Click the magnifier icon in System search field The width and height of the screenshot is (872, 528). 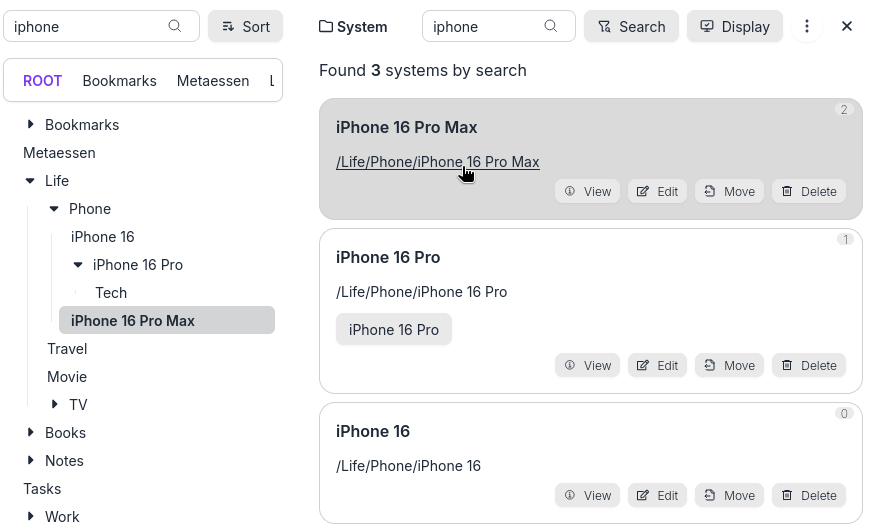pyautogui.click(x=551, y=27)
